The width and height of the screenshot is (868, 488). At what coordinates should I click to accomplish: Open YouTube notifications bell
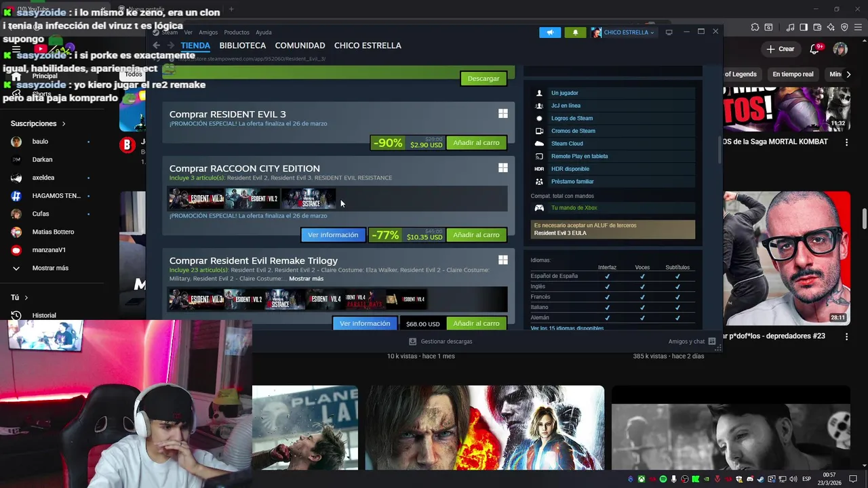point(816,49)
